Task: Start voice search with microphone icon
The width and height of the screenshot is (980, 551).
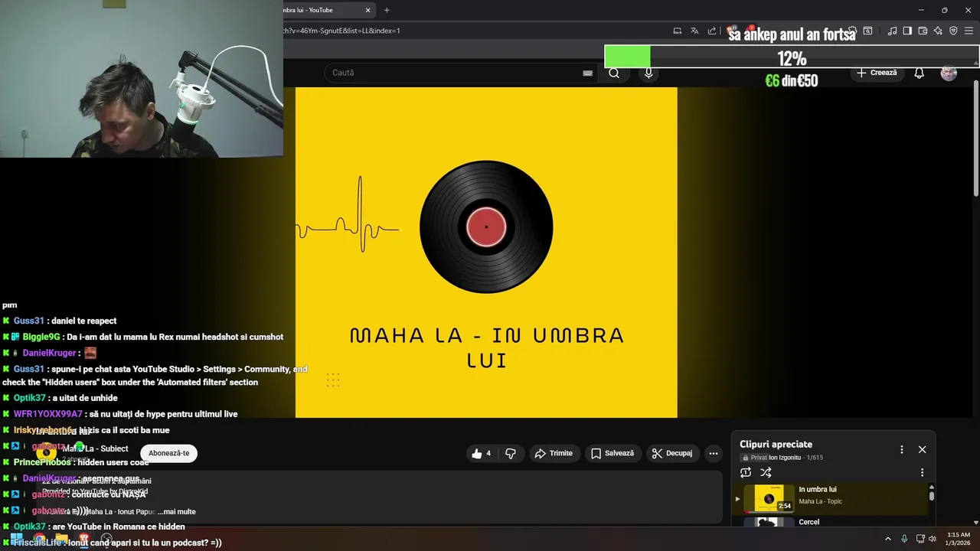Action: 648,73
